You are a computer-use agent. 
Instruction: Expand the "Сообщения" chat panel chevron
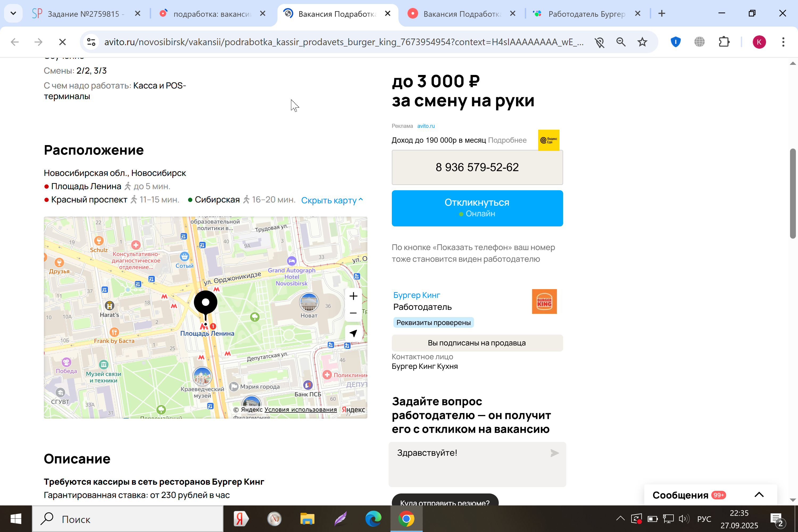[759, 495]
